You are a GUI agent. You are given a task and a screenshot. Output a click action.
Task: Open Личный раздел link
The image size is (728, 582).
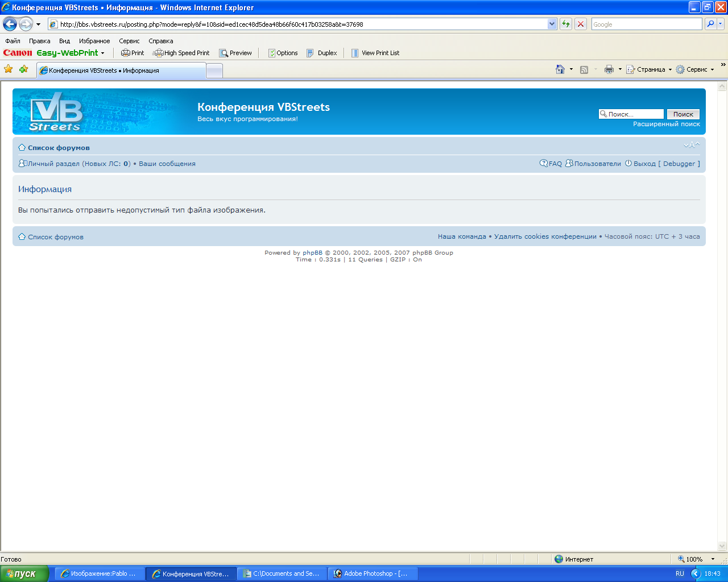point(79,164)
